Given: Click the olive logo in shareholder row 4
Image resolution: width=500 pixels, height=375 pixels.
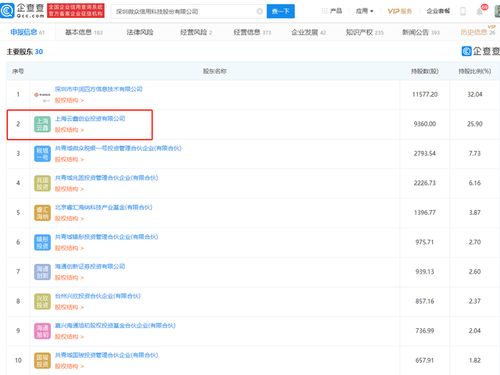Looking at the screenshot, I should tap(42, 183).
